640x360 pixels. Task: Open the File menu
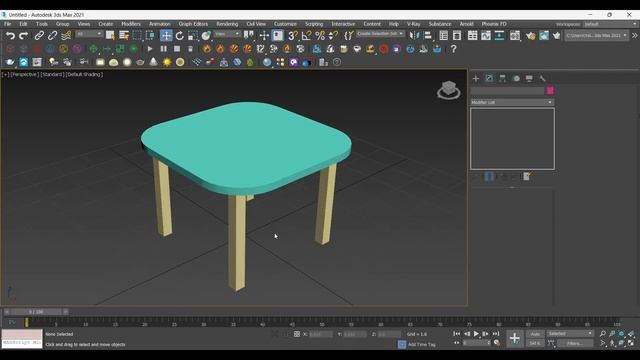7,24
